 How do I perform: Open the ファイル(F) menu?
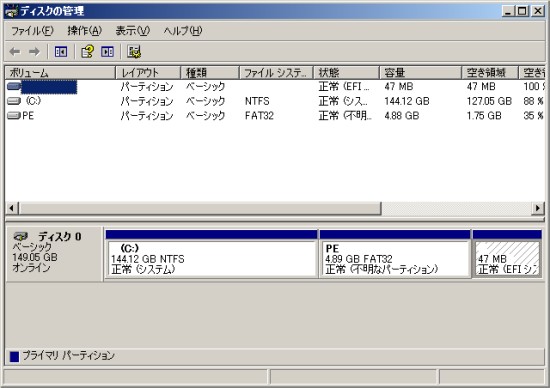point(32,31)
